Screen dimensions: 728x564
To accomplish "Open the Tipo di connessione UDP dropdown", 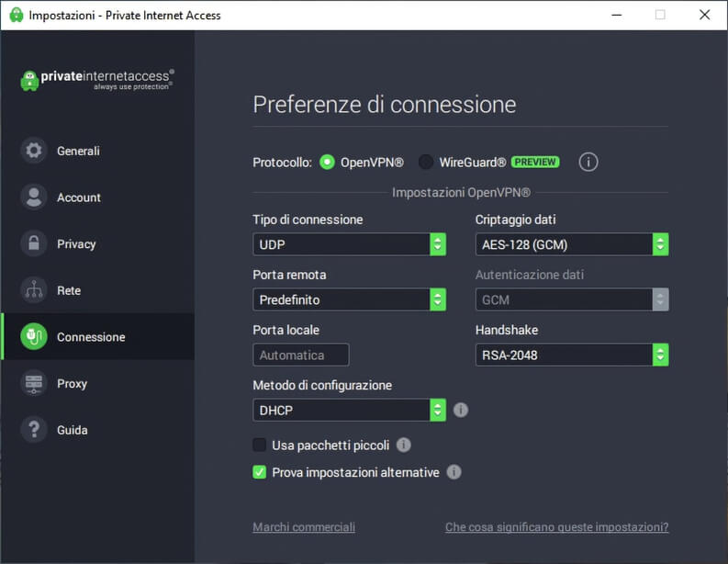I will (x=349, y=244).
